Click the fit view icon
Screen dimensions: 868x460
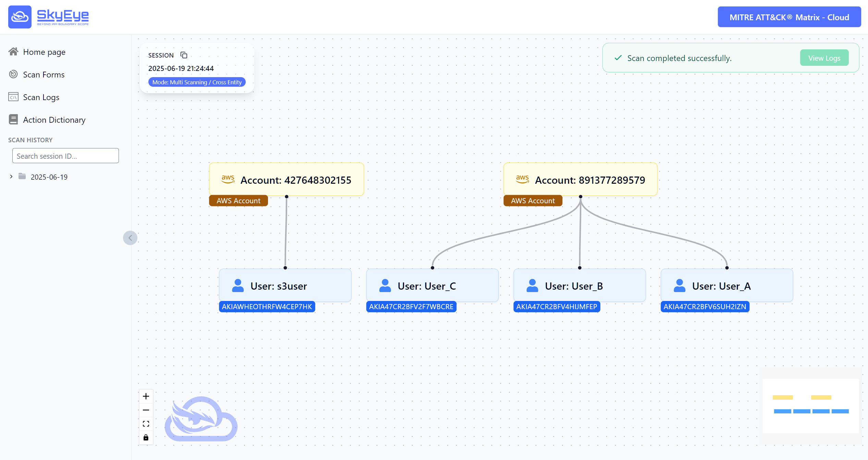[x=146, y=424]
